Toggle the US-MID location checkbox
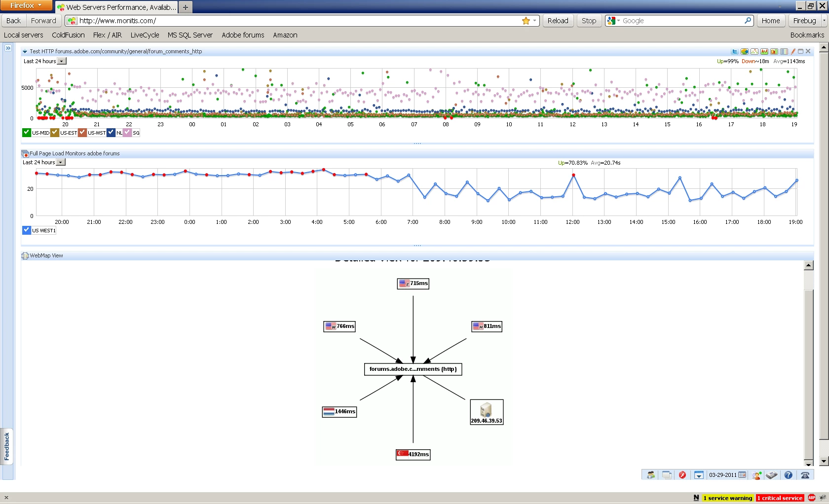Screen dimensions: 829x504 pyautogui.click(x=27, y=132)
